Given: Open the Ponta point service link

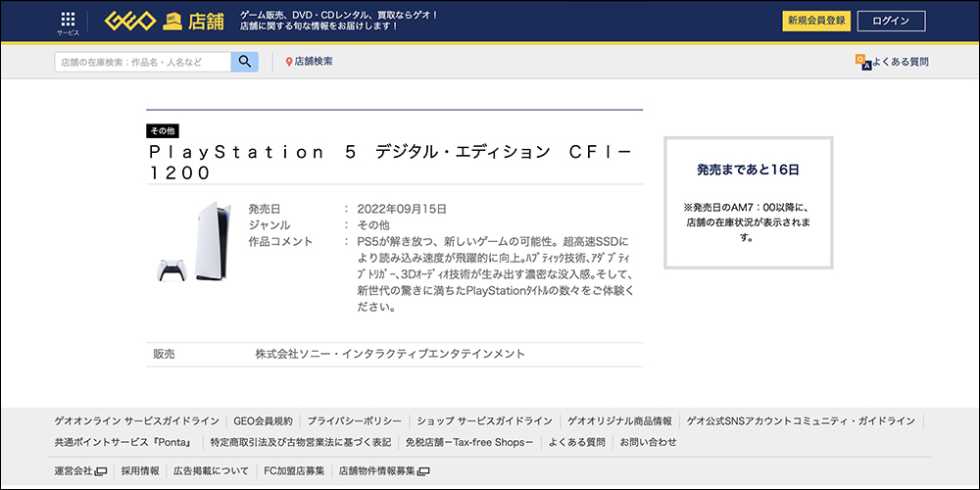Looking at the screenshot, I should pyautogui.click(x=122, y=442).
